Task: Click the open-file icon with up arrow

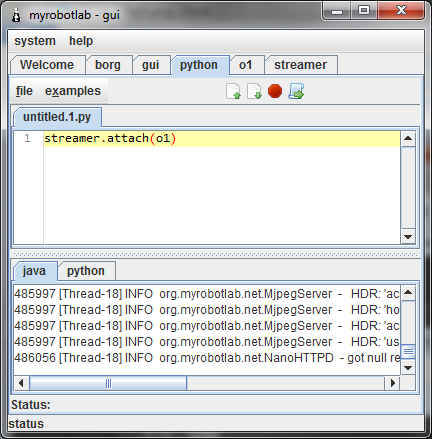Action: click(x=233, y=91)
